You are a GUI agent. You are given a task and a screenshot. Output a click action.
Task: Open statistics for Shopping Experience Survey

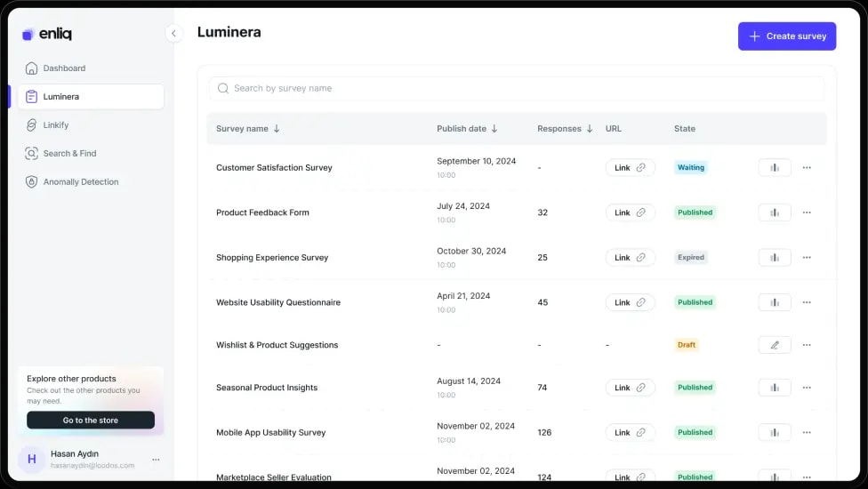point(774,258)
